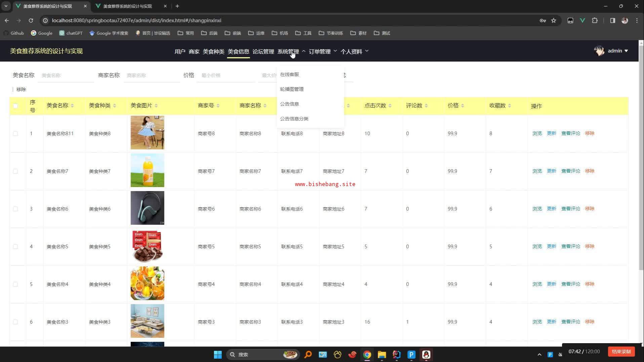Sort by 收藏数 using its sort icon
Image resolution: width=644 pixels, height=362 pixels.
510,106
